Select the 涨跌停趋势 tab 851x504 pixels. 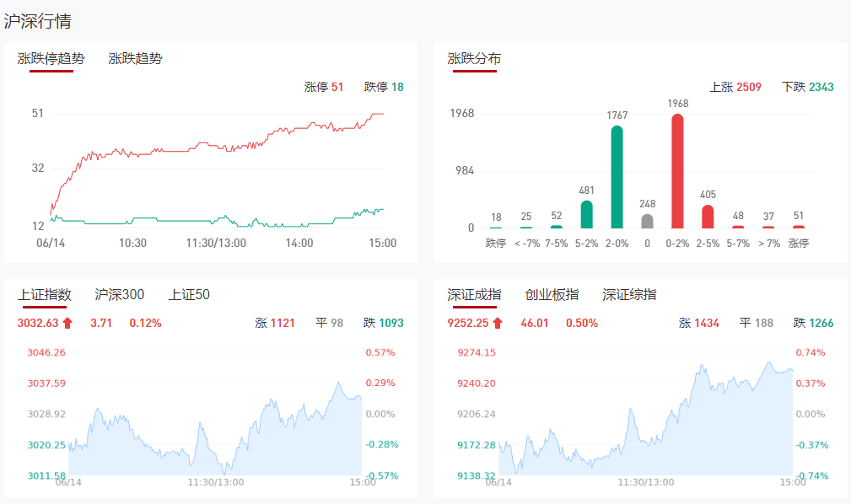point(51,59)
